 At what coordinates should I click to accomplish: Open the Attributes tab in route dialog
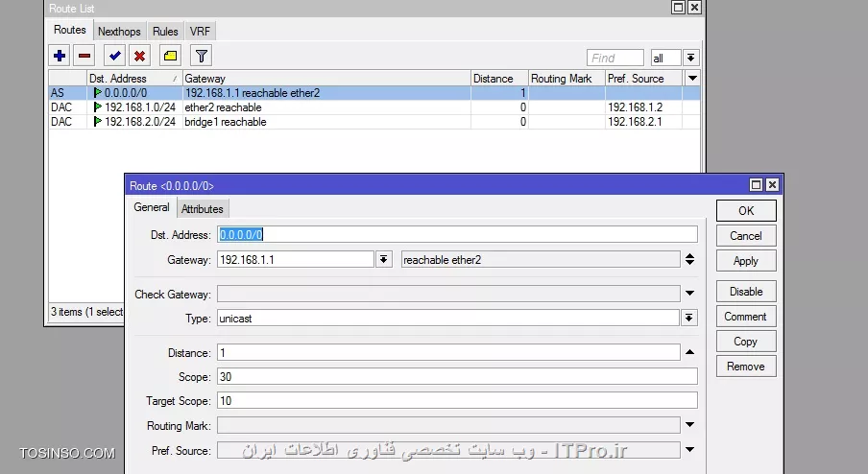click(x=202, y=209)
